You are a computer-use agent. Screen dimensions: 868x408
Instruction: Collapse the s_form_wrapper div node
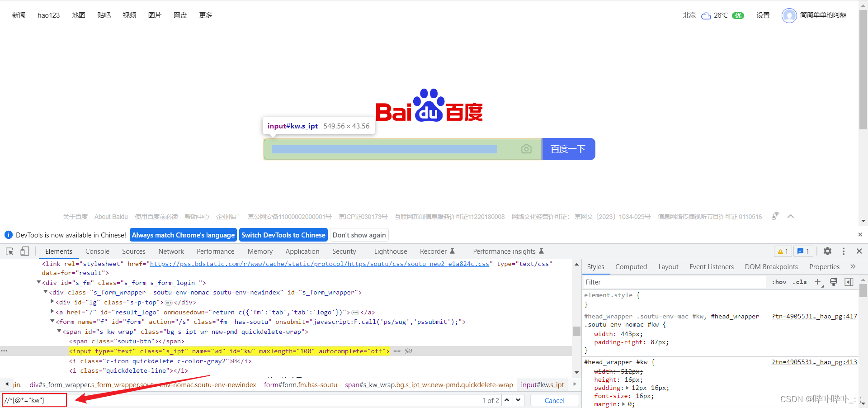[x=46, y=292]
